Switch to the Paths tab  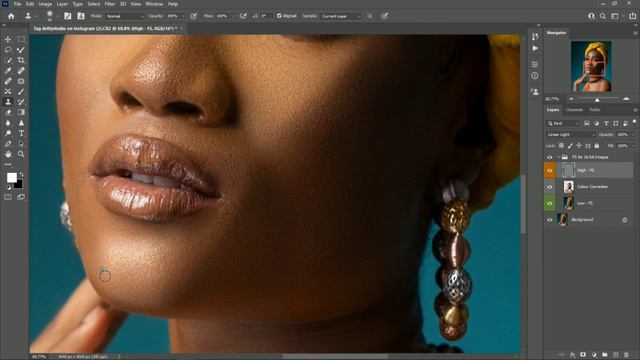[595, 110]
